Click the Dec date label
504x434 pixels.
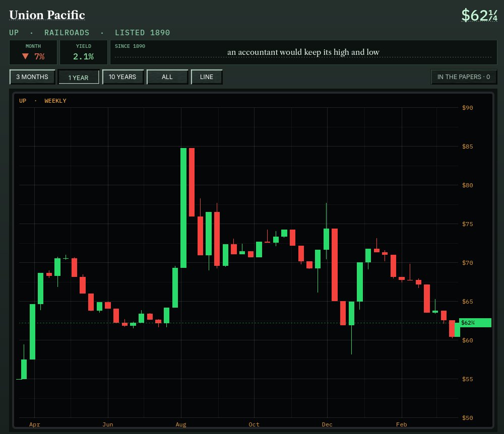[x=327, y=424]
